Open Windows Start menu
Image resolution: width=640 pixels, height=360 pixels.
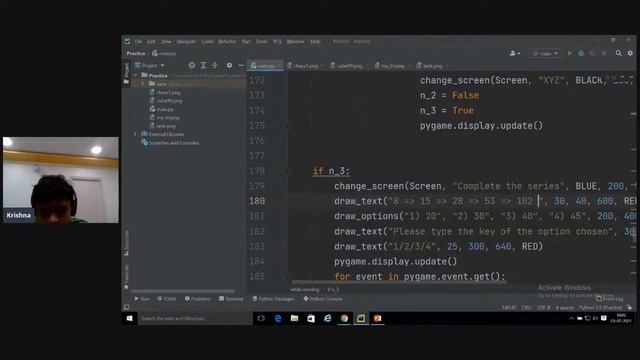pos(129,318)
